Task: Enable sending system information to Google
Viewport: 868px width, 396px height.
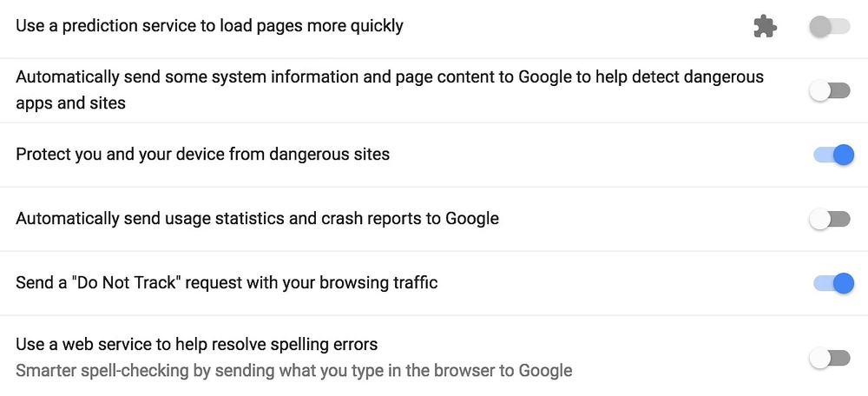Action: [830, 90]
